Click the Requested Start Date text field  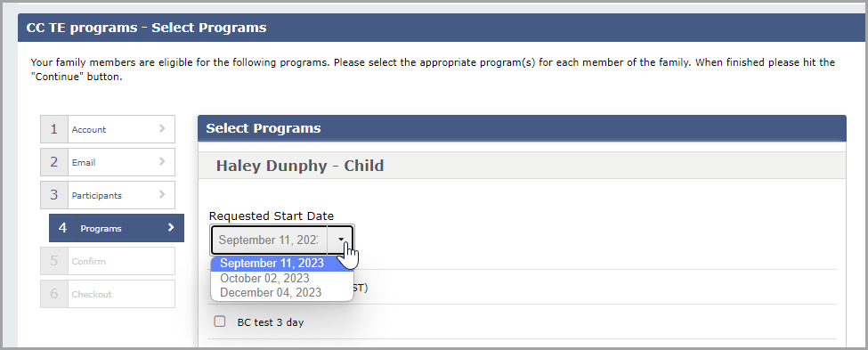[x=270, y=240]
